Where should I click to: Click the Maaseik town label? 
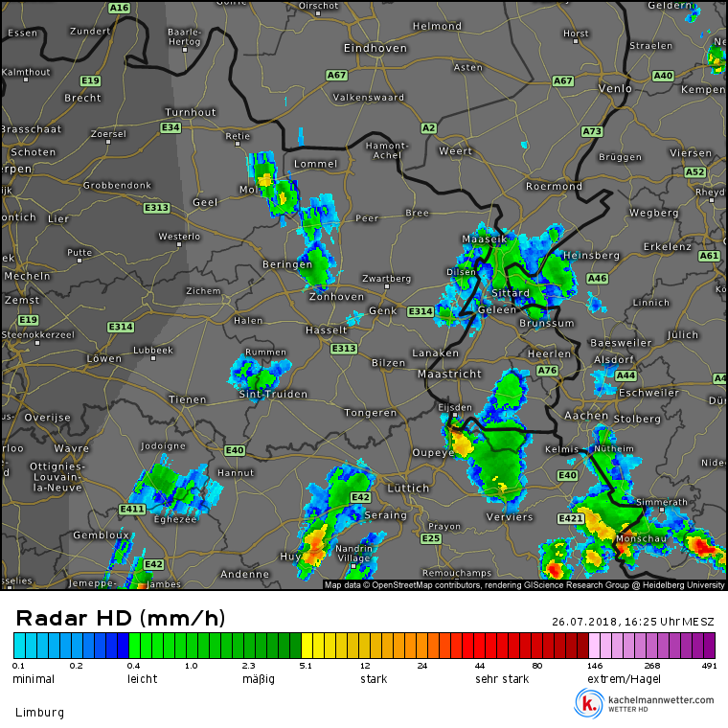coord(485,239)
